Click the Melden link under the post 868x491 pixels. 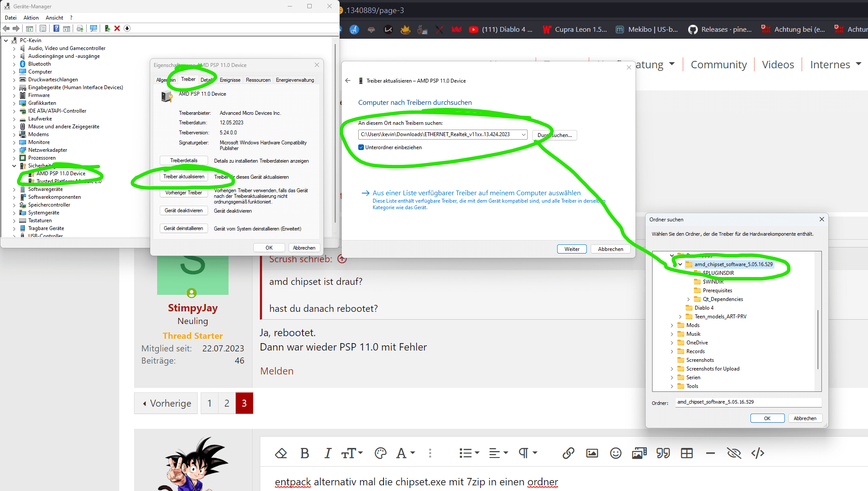click(277, 371)
